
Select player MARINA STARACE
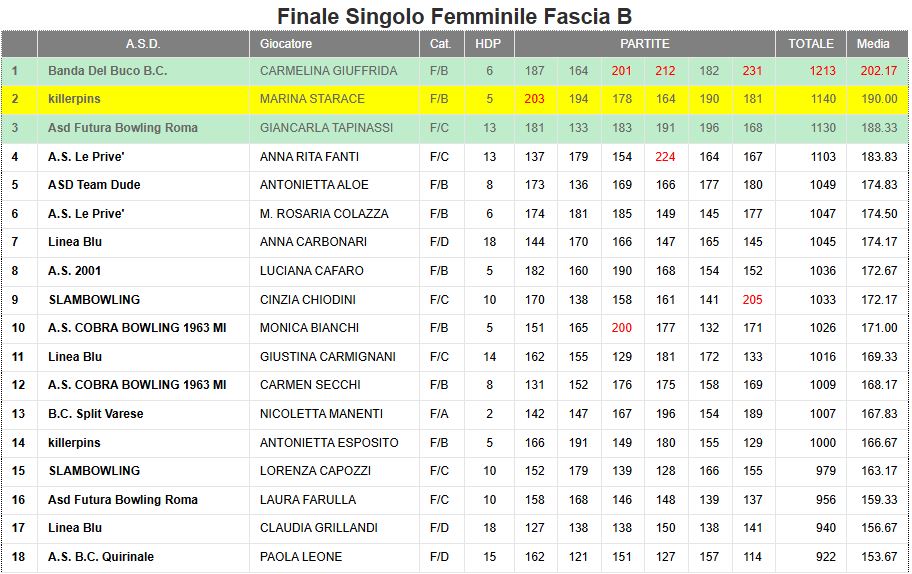(312, 99)
